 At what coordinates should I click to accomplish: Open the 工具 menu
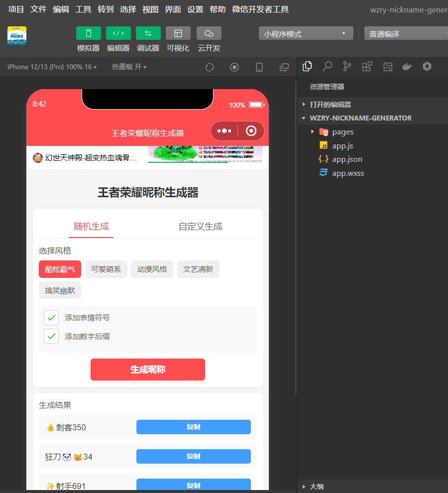pyautogui.click(x=83, y=9)
